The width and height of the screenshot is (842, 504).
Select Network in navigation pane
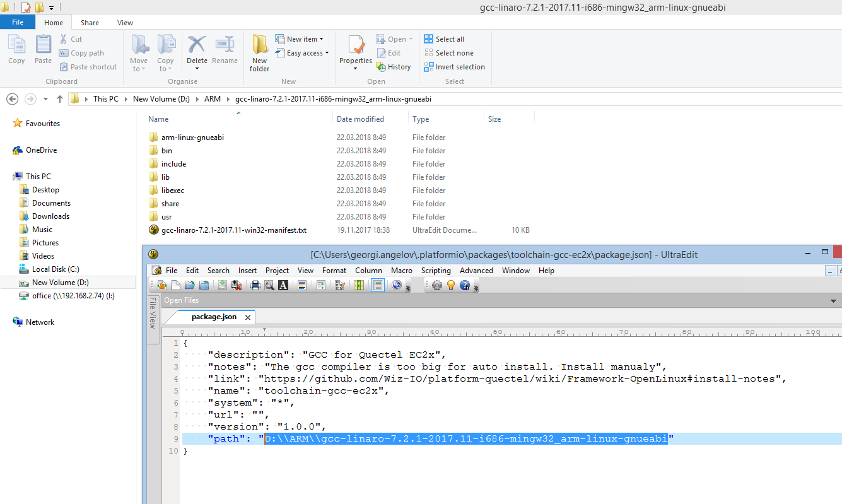pyautogui.click(x=40, y=322)
